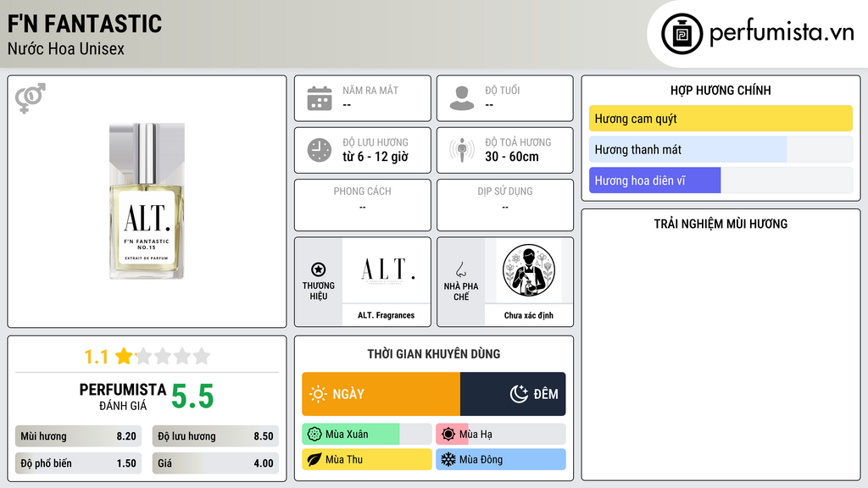Viewport: 868px width, 488px height.
Task: Click the star badge icon above Thương hiệu
Action: pos(319,269)
